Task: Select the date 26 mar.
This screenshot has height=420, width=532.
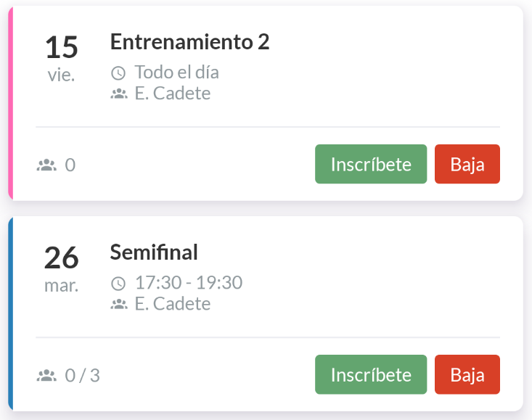Action: pos(62,268)
